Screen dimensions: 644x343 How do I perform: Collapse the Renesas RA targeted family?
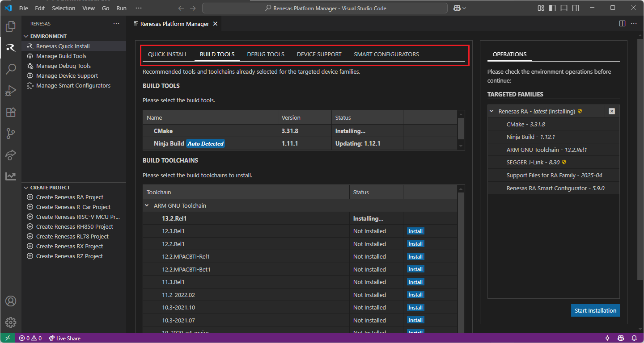(491, 111)
